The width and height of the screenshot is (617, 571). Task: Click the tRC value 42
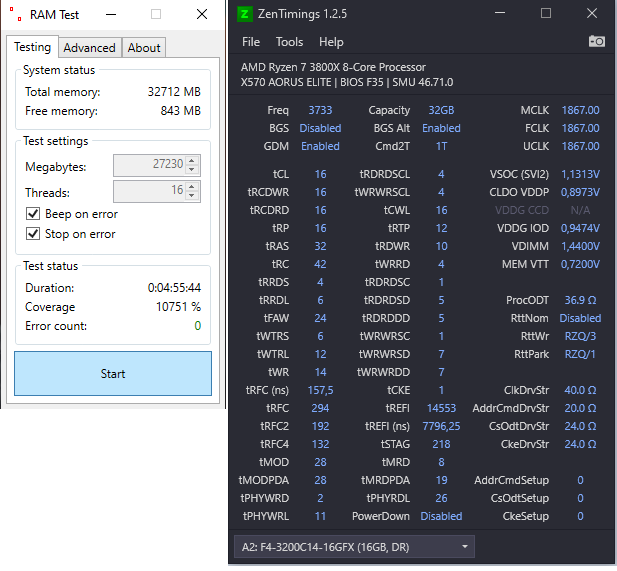320,264
